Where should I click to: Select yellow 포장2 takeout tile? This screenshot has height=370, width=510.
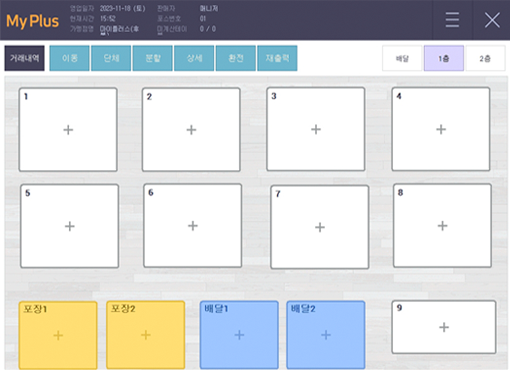tap(146, 335)
